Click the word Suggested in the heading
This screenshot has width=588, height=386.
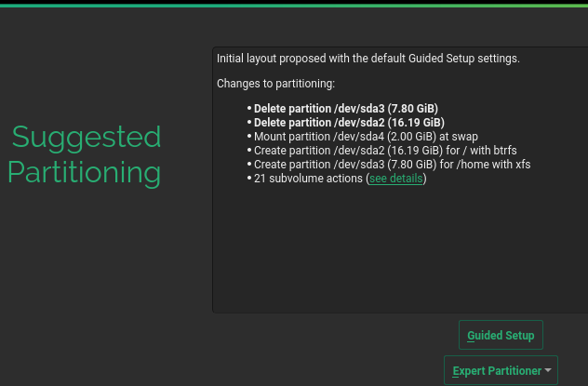(x=87, y=138)
